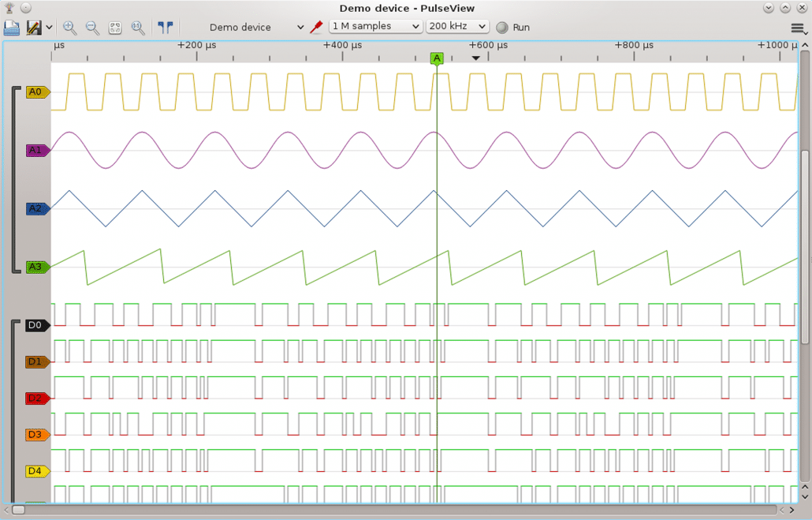The height and width of the screenshot is (520, 812).
Task: Start capture with the Run button
Action: [x=513, y=27]
